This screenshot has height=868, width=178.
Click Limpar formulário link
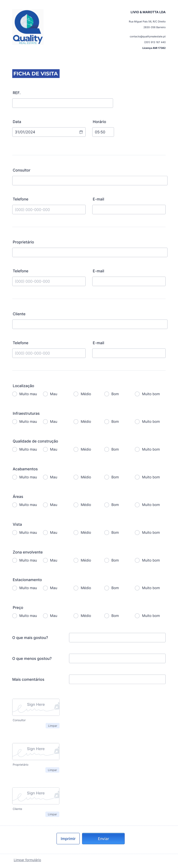tap(27, 860)
